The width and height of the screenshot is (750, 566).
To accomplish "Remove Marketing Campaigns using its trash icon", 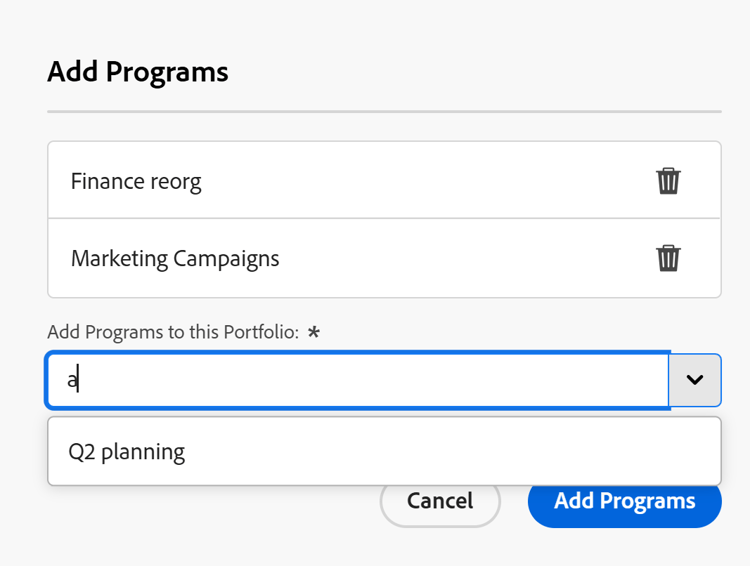I will tap(668, 258).
